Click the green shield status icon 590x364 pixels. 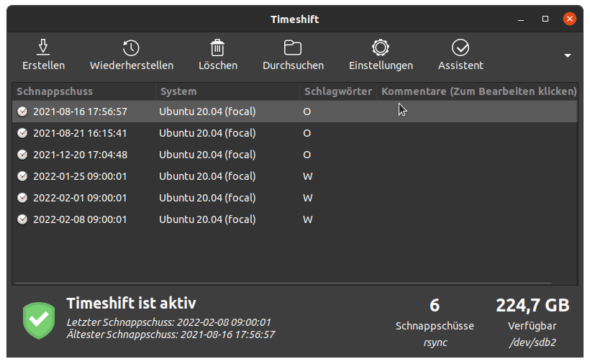point(38,321)
